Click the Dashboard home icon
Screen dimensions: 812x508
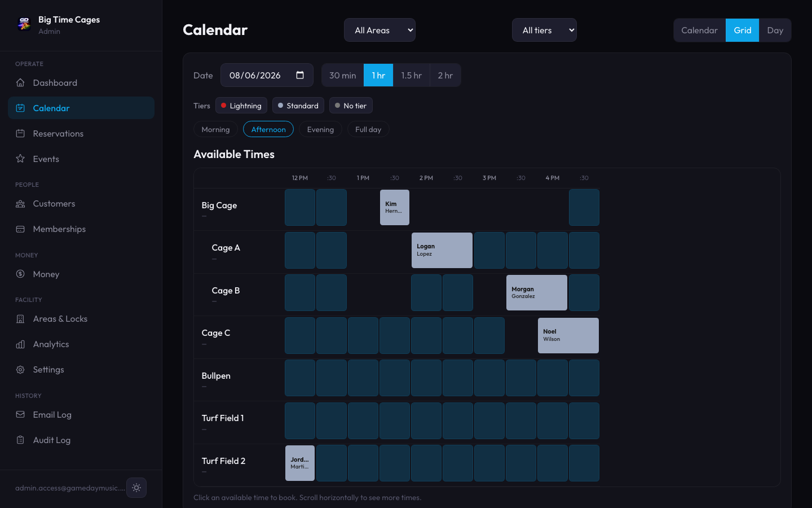(x=20, y=82)
